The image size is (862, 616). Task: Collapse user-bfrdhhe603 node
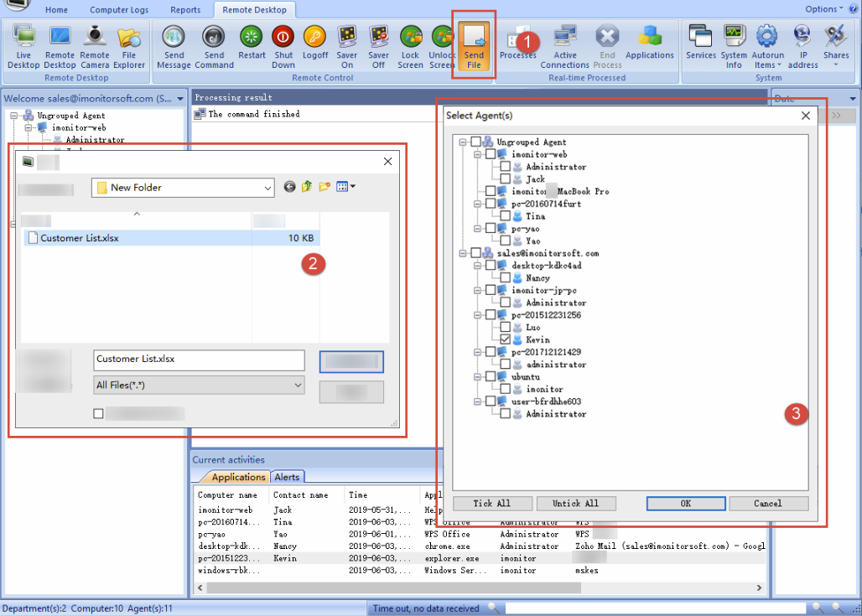point(477,401)
